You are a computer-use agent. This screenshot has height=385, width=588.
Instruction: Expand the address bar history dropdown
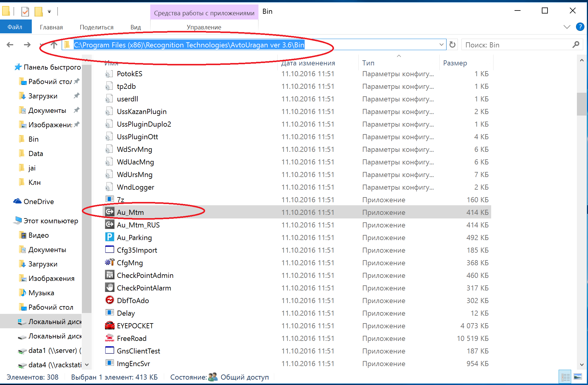(441, 45)
